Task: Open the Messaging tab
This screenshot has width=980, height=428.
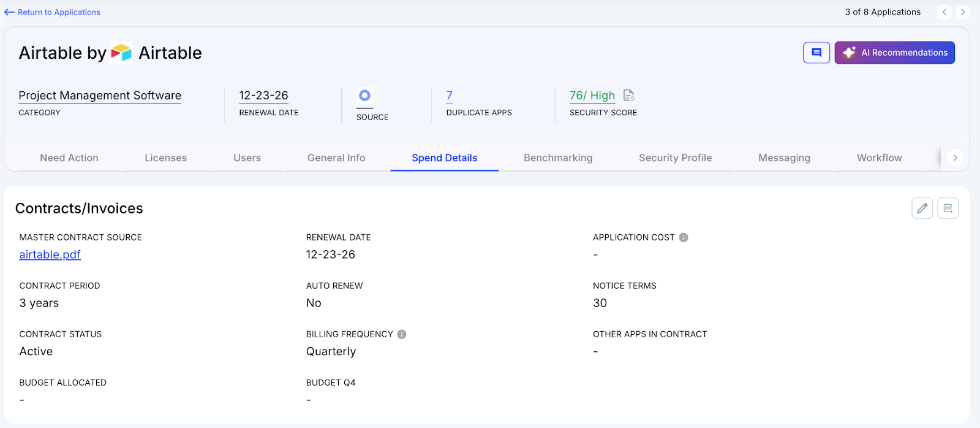Action: point(785,158)
